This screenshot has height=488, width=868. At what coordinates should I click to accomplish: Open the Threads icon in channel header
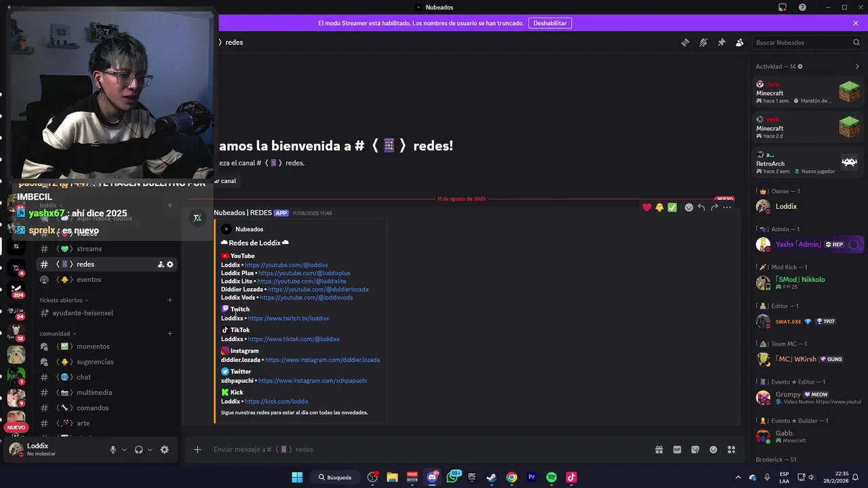point(685,42)
